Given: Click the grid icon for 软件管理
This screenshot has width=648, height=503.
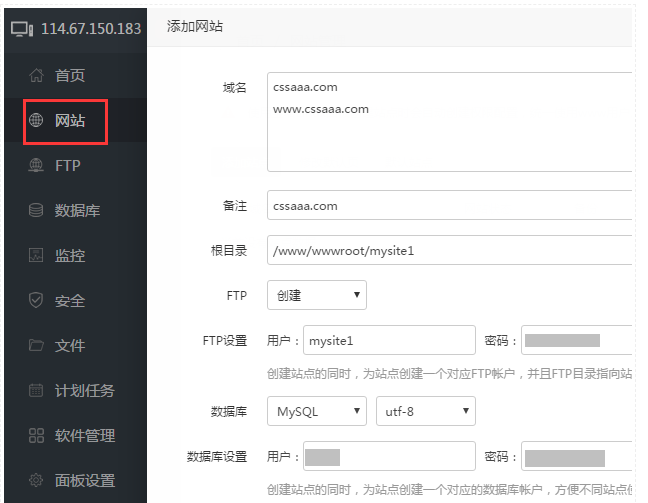Looking at the screenshot, I should (36, 435).
